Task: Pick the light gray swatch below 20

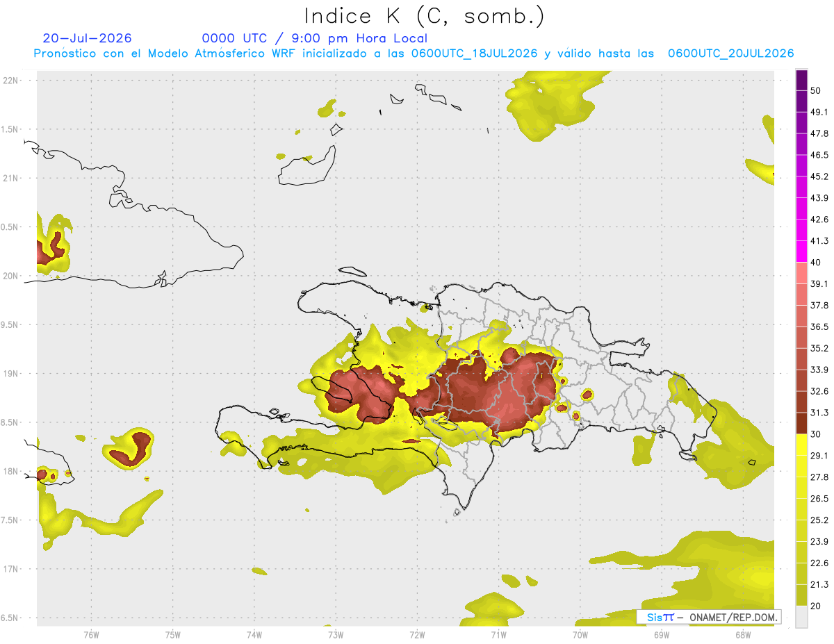Action: 801,617
